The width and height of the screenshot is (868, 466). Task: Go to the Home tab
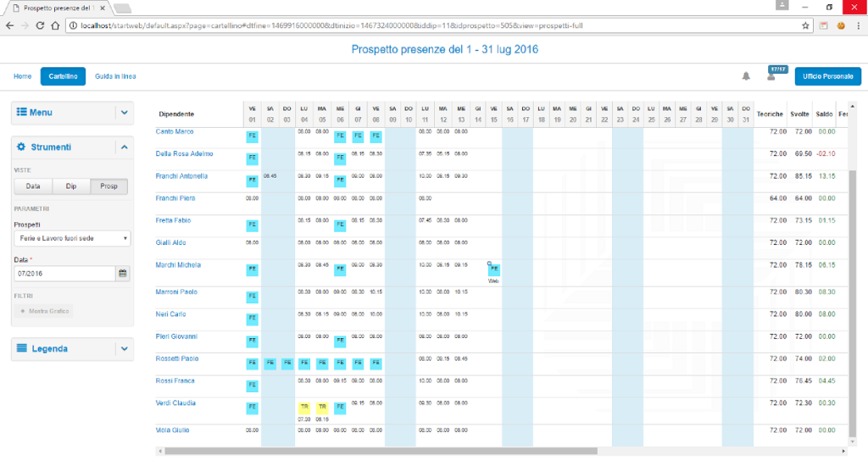[23, 76]
